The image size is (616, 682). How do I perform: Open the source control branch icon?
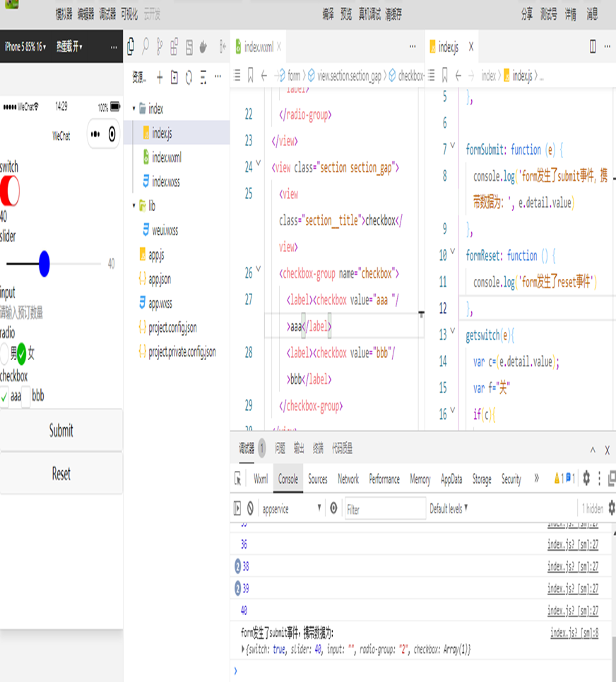[160, 47]
